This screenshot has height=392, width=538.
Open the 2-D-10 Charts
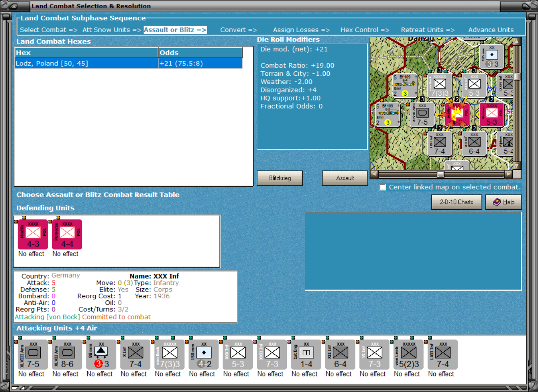pyautogui.click(x=456, y=202)
